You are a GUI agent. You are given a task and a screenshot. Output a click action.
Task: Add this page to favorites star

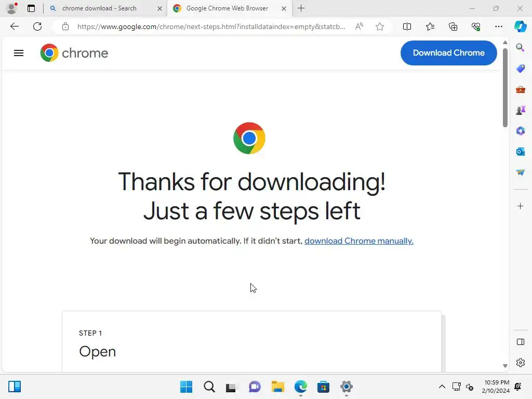380,26
